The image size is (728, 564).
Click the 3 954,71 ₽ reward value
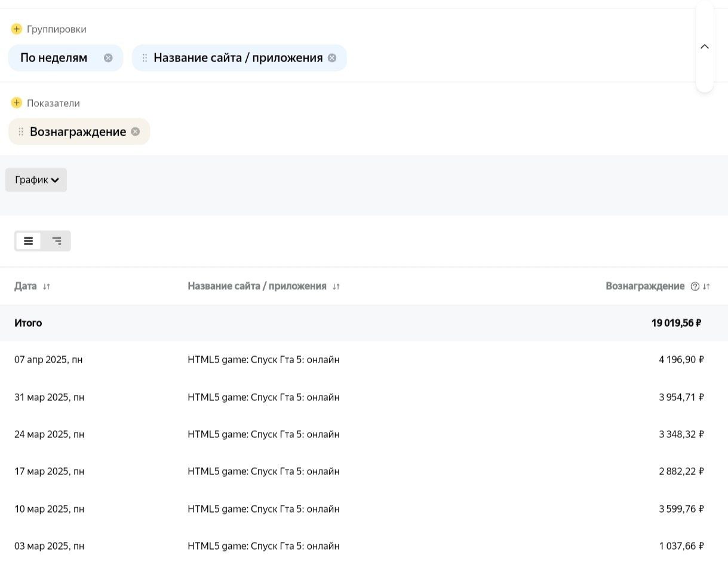click(681, 397)
